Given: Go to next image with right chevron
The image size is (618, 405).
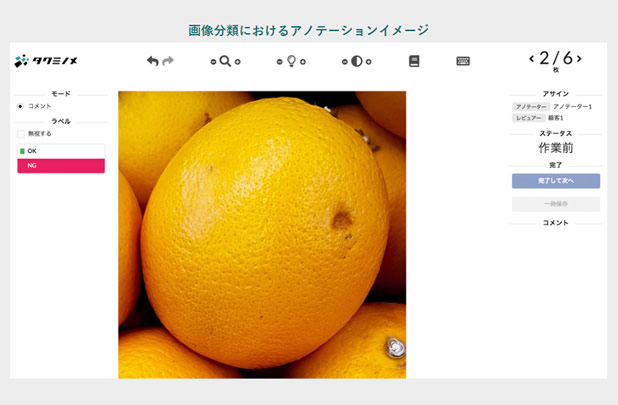Looking at the screenshot, I should [579, 59].
